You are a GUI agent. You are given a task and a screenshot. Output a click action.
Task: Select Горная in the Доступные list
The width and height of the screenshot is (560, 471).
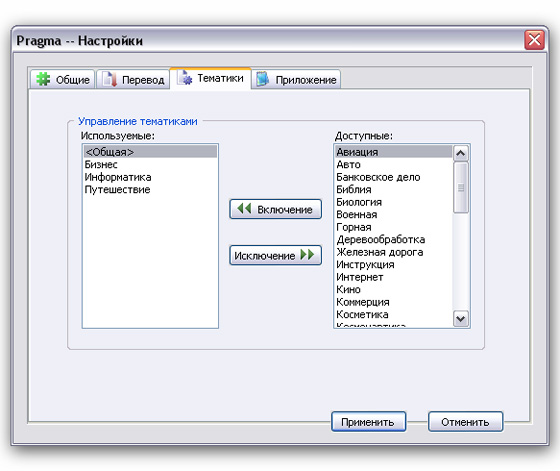394,227
